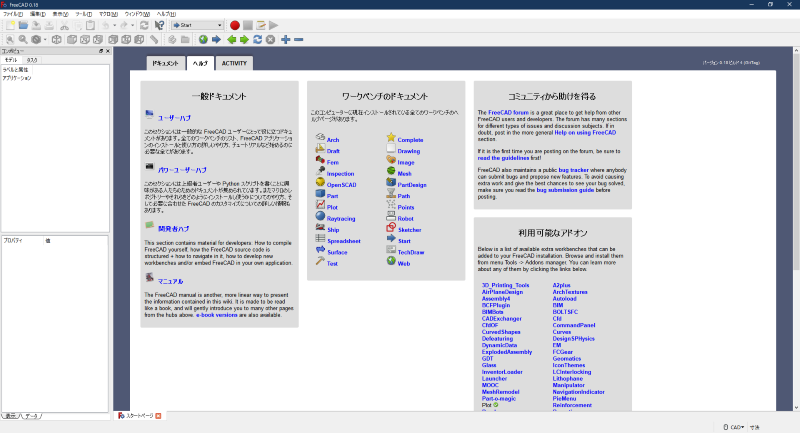Zoom in the web view with blue plus

tap(286, 40)
